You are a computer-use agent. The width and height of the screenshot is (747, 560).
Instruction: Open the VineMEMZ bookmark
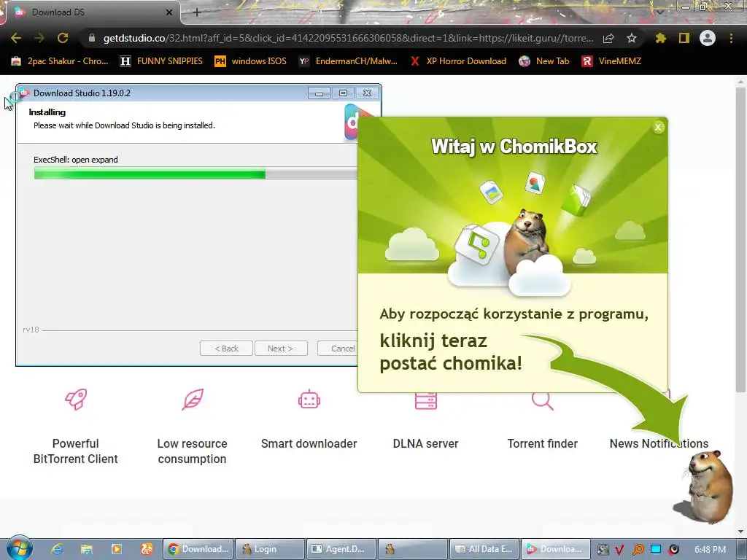tap(612, 61)
